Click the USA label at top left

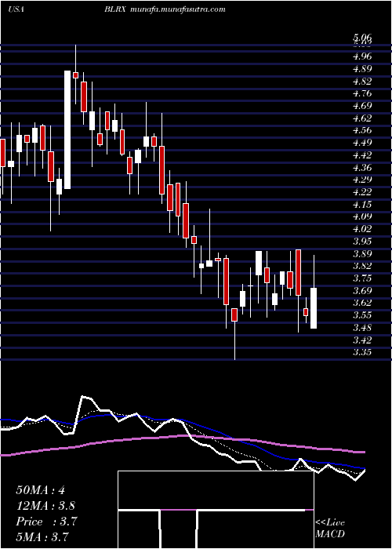pos(16,9)
